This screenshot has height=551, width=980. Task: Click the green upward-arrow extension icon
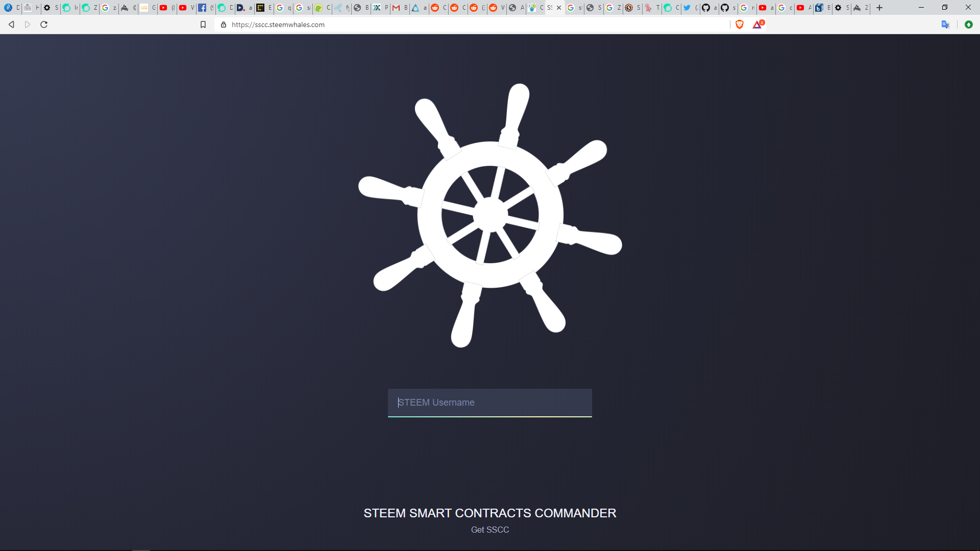coord(969,24)
